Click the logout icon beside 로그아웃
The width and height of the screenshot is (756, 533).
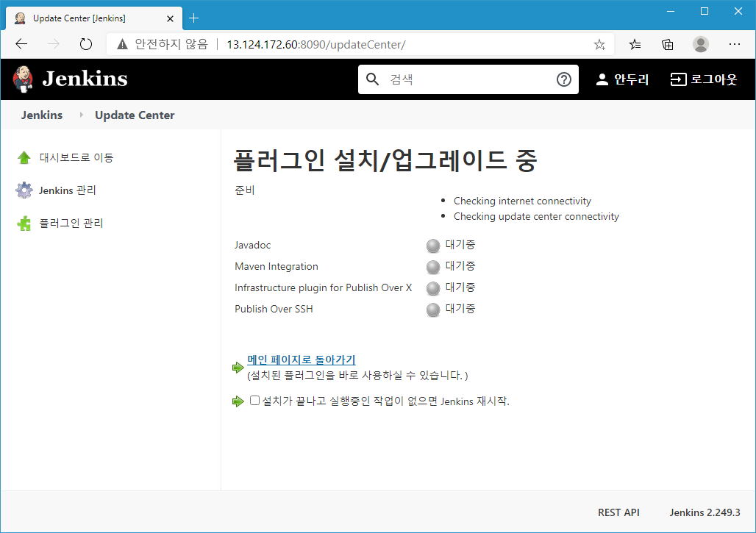click(x=678, y=79)
